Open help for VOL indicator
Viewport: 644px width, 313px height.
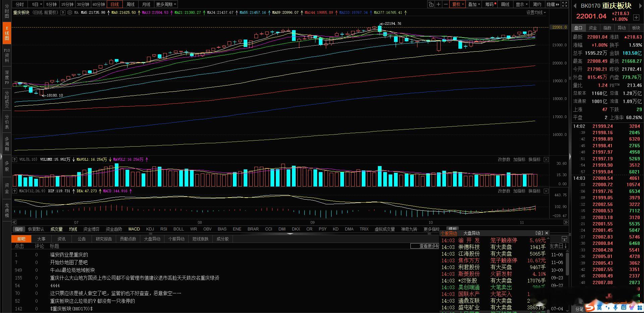point(15,159)
